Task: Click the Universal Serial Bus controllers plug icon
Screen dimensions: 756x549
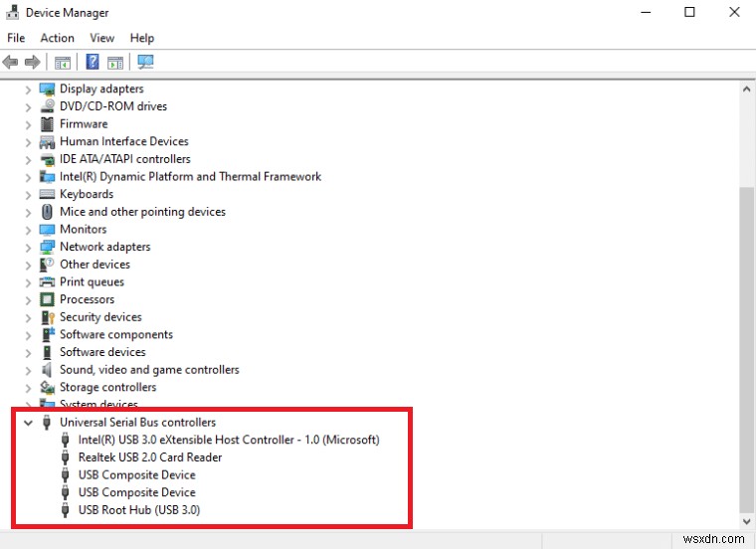Action: tap(47, 423)
